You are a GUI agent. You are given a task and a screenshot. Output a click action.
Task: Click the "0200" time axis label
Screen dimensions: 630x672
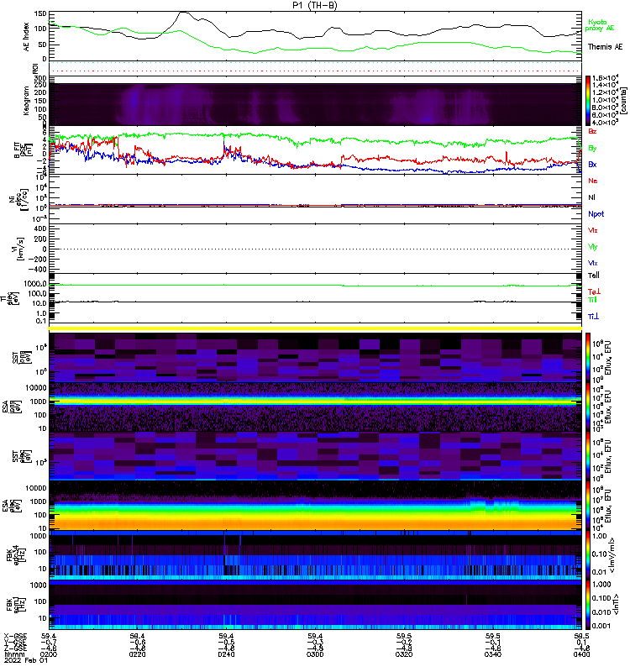click(x=49, y=654)
